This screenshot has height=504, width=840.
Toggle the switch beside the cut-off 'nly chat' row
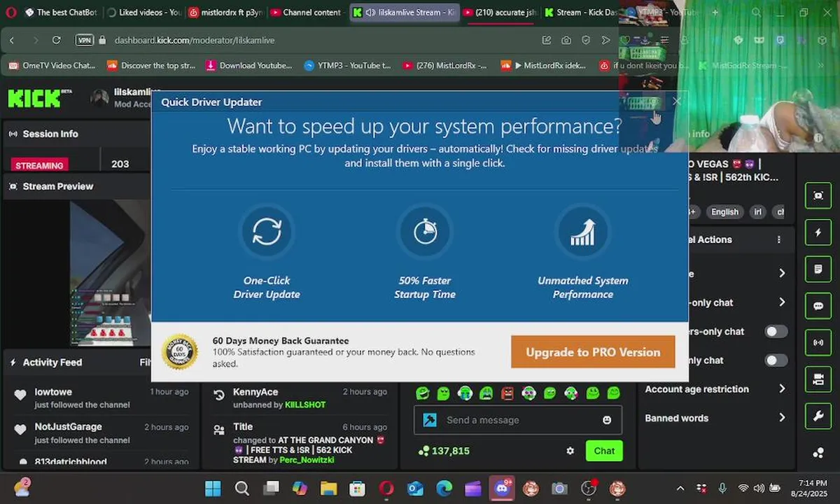click(x=776, y=360)
